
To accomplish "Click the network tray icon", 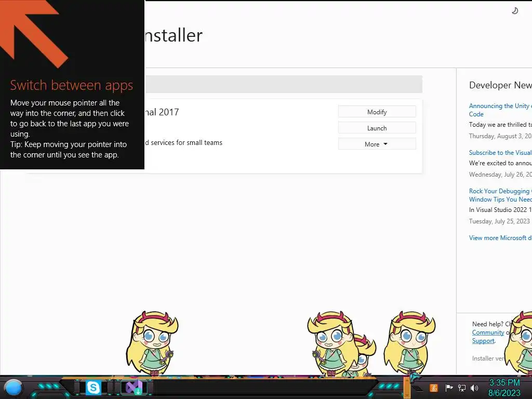I will coord(461,388).
